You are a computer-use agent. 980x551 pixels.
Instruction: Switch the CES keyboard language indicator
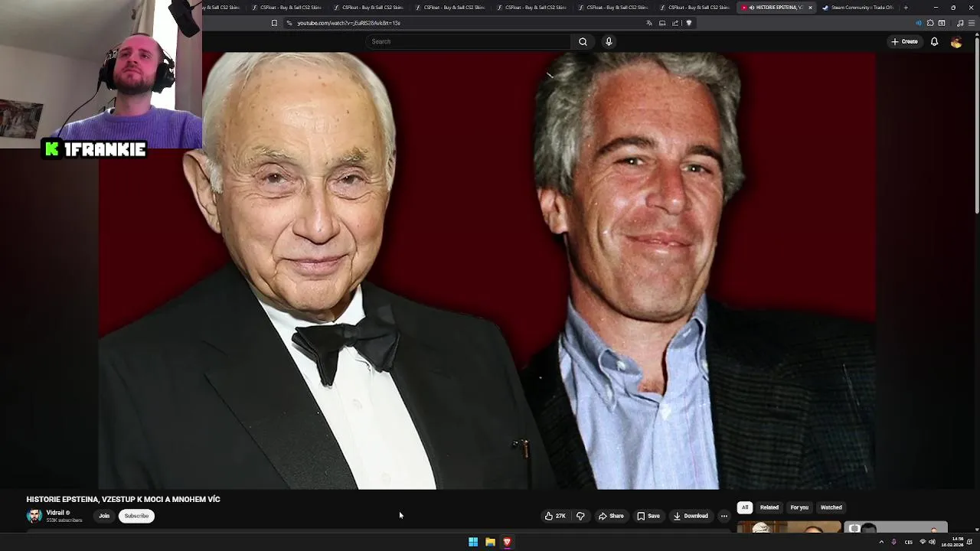pos(909,542)
